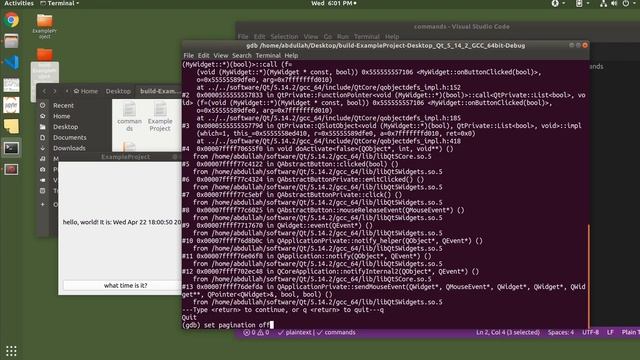The width and height of the screenshot is (640, 360).
Task: Open the Terminal app menu in top bar
Action: click(60, 3)
